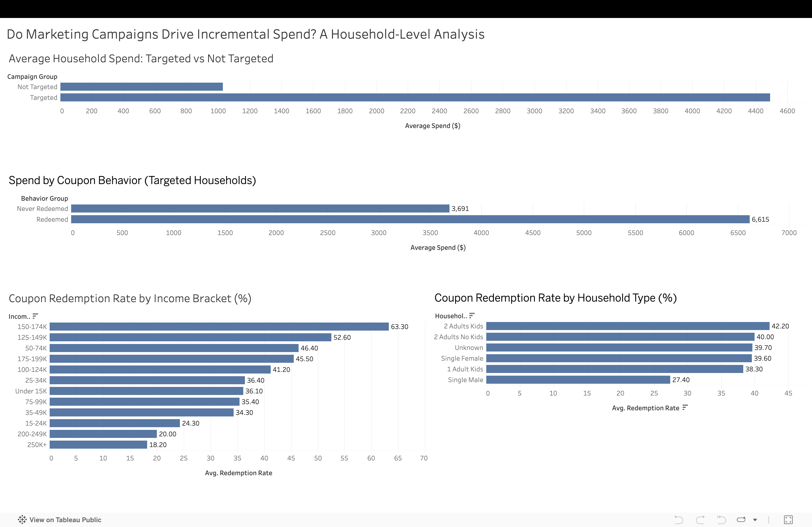Click the Redo arrow icon

click(x=700, y=519)
